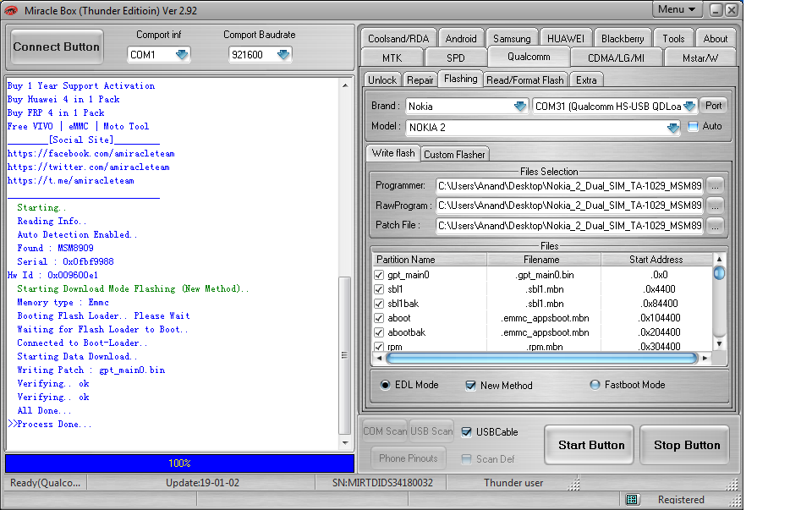Toggle the rpm partition checkbox
This screenshot has width=812, height=510.
[x=379, y=347]
